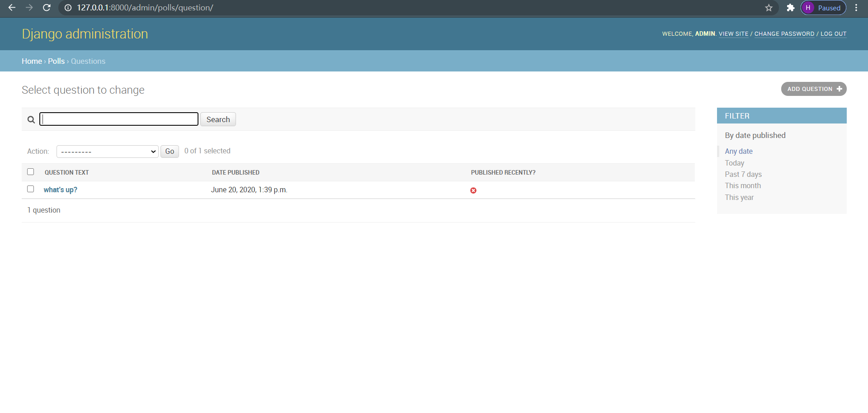Filter by This month
Image resolution: width=868 pixels, height=413 pixels.
coord(743,185)
